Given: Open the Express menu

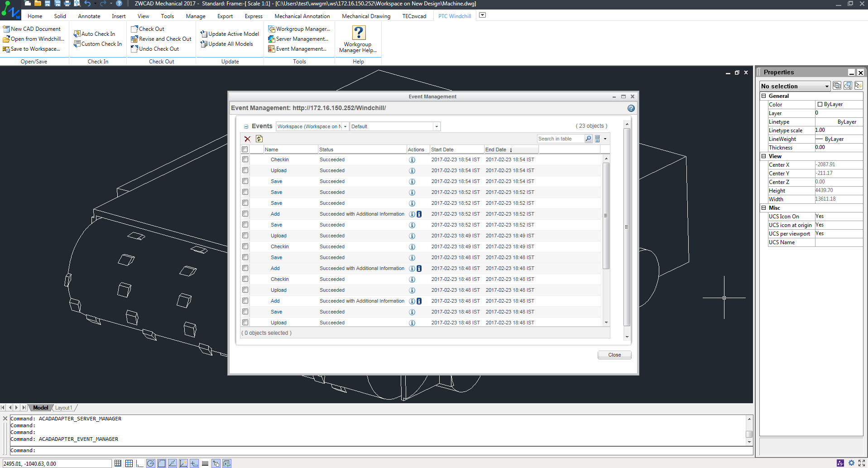Looking at the screenshot, I should coord(253,16).
